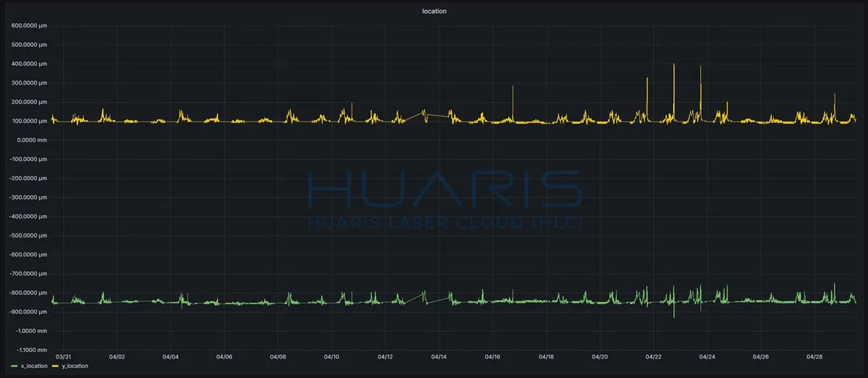Click the 04/14 x-axis date label

pos(439,356)
